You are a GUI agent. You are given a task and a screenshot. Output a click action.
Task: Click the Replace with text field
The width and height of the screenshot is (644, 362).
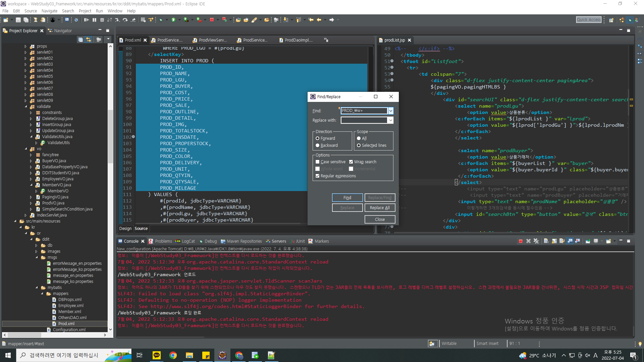[x=364, y=120]
